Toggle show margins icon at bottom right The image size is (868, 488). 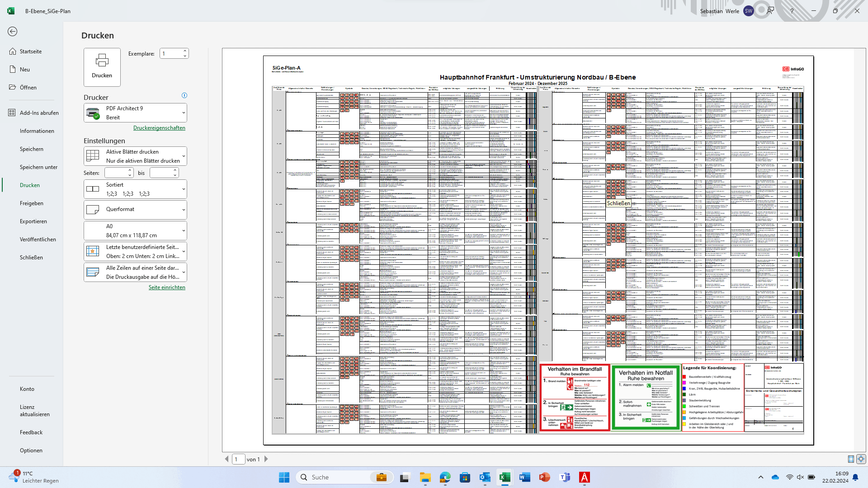coord(851,459)
